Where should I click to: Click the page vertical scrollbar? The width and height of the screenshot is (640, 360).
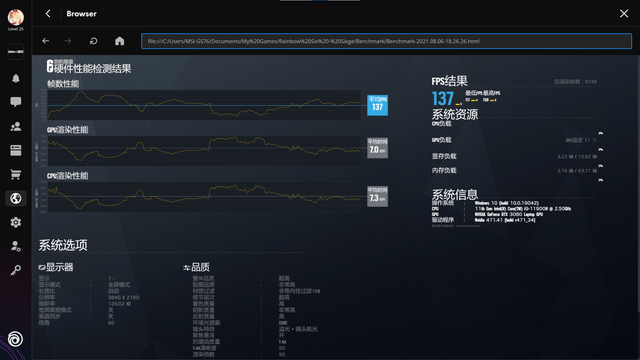pos(638,184)
